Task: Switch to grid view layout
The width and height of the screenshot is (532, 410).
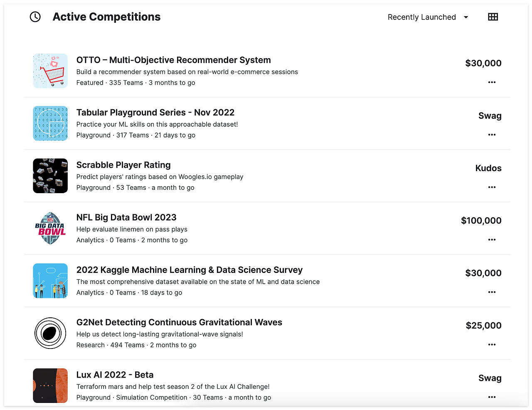Action: [493, 17]
